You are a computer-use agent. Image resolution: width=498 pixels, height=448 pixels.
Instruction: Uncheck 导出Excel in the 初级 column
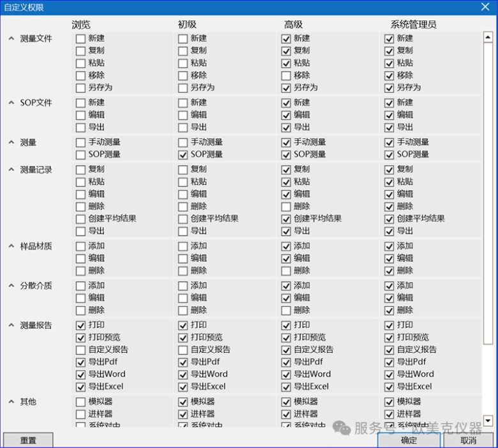pyautogui.click(x=183, y=387)
